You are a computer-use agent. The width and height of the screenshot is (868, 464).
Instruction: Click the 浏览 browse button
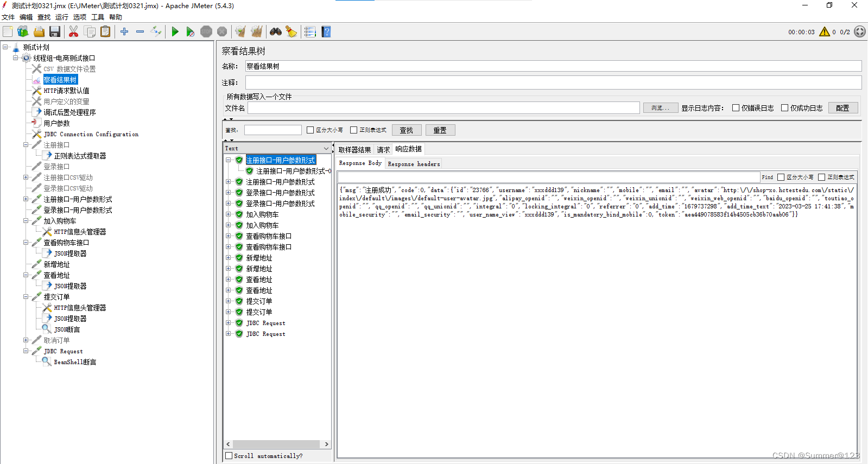click(x=661, y=108)
